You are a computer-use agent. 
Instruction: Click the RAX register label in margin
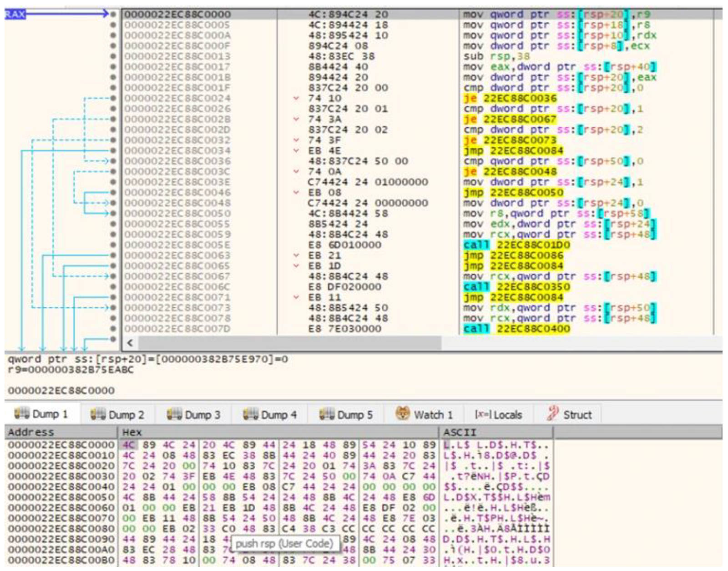[15, 14]
